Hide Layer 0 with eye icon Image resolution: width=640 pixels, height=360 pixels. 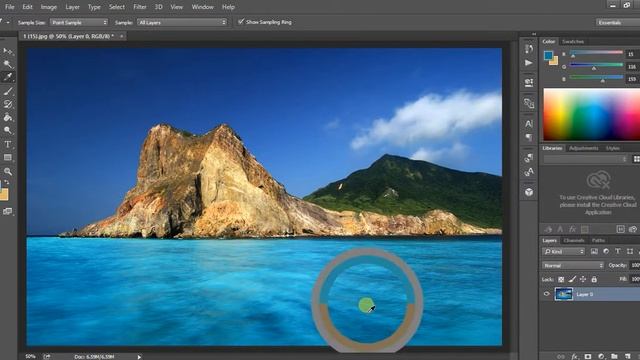click(x=547, y=294)
